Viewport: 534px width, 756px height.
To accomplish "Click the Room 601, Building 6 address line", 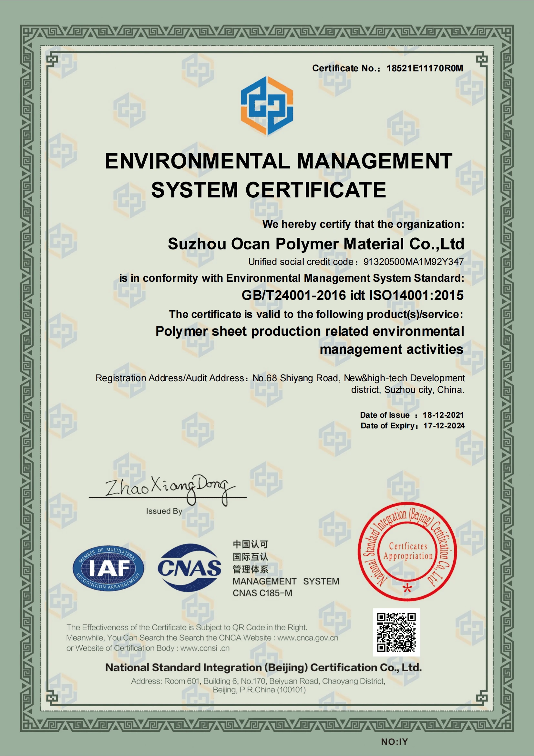I will tap(258, 681).
